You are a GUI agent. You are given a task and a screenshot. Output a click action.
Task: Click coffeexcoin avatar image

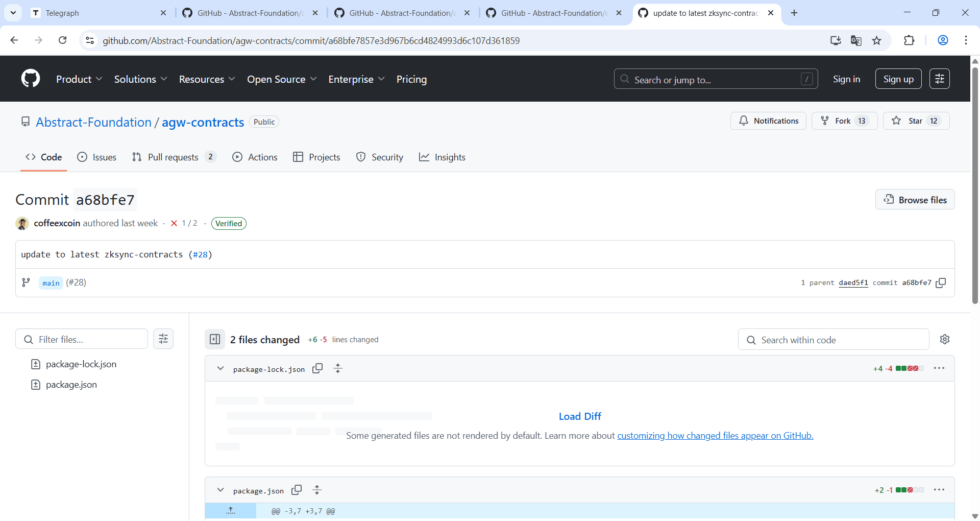(22, 223)
